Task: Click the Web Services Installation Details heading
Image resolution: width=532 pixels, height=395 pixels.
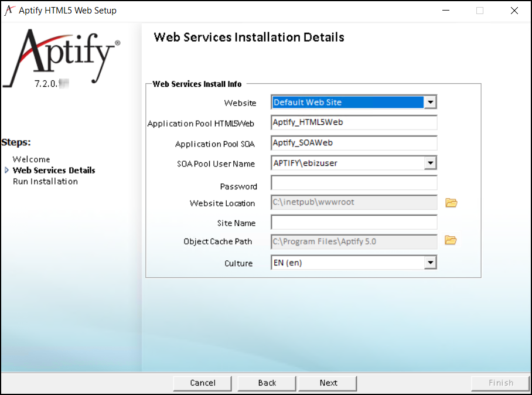Action: tap(249, 38)
